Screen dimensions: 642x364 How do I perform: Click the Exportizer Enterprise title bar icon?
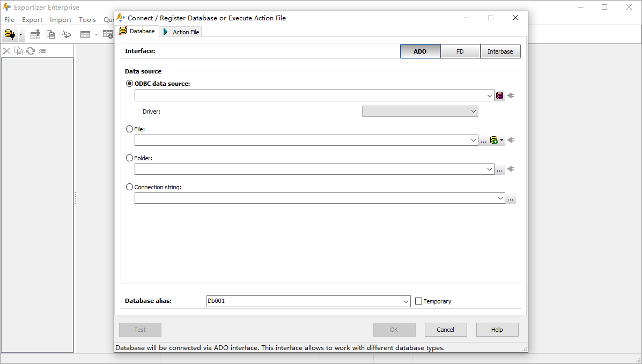click(7, 7)
